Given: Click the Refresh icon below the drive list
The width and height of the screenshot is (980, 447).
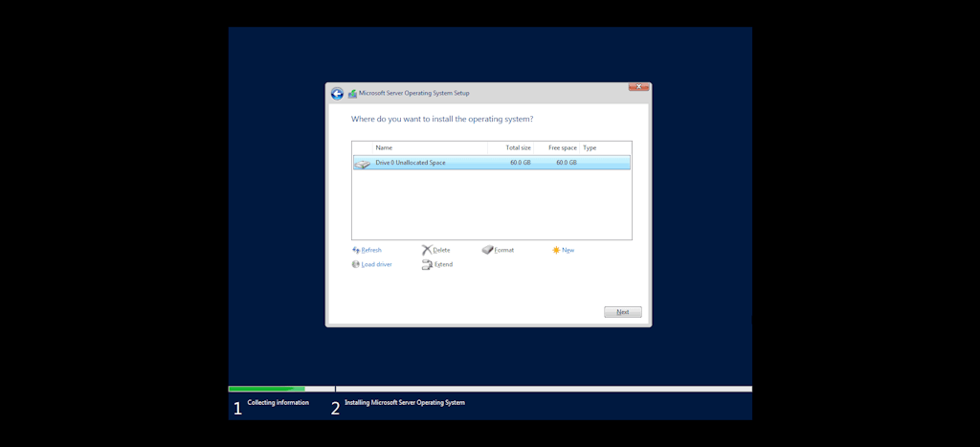Looking at the screenshot, I should click(x=356, y=250).
